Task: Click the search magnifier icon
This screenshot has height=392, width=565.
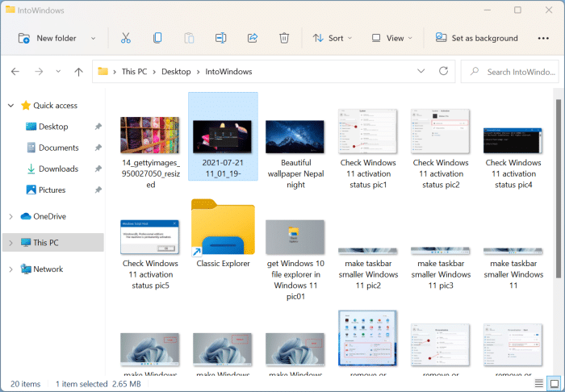Action: pyautogui.click(x=475, y=71)
